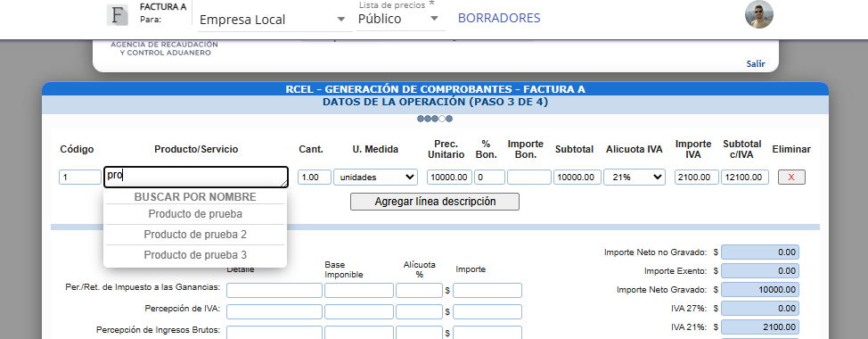This screenshot has width=868, height=339.
Task: Select suggestion Producto de prueba 2
Action: point(195,235)
